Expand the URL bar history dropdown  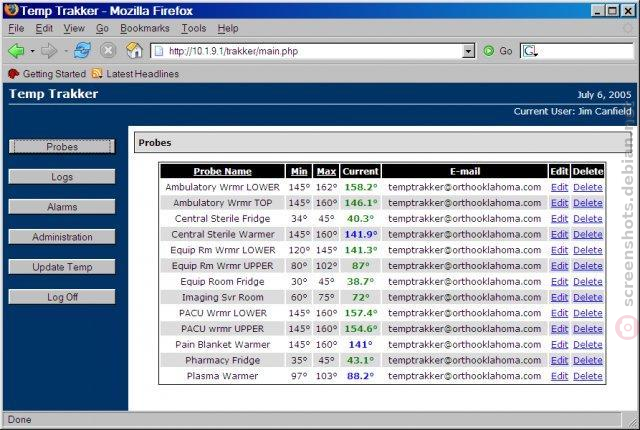tap(469, 51)
